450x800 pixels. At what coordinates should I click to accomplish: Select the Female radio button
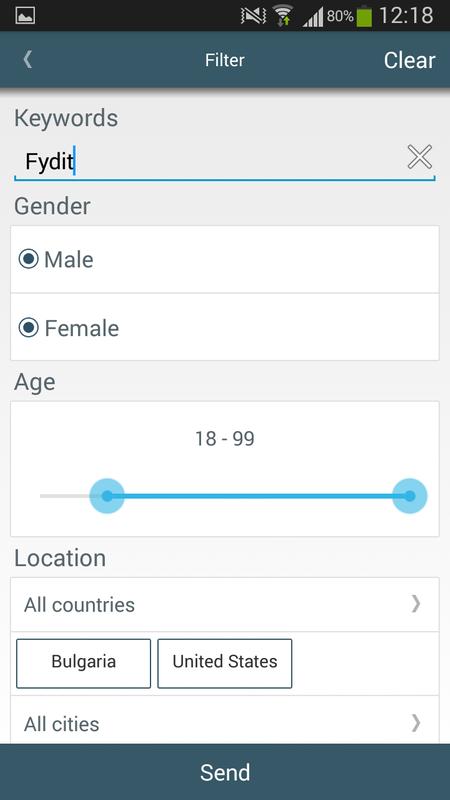point(29,328)
